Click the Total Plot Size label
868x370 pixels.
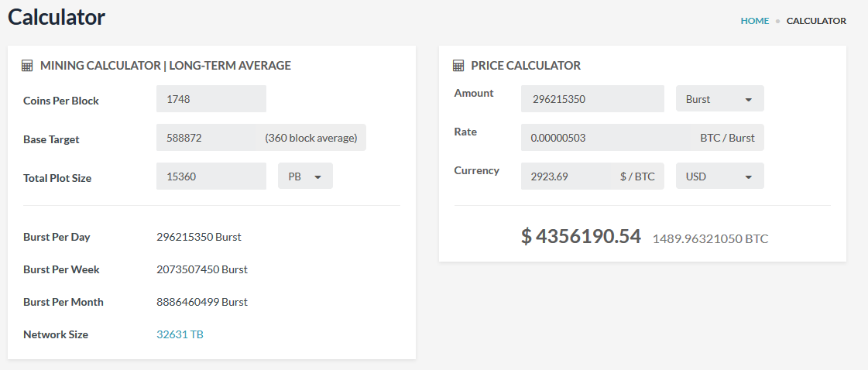57,178
